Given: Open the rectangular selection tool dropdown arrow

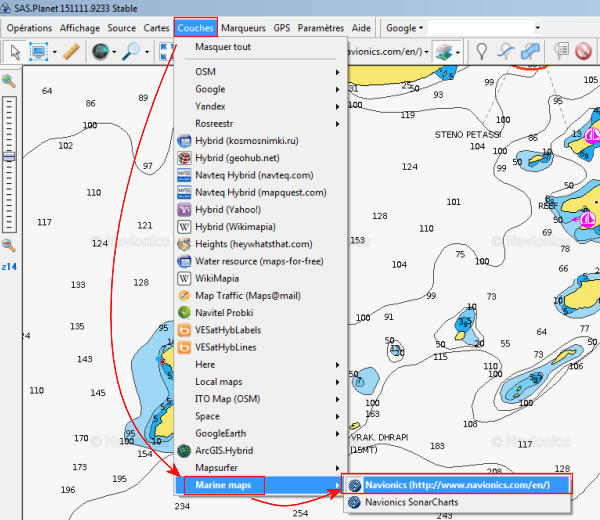Looking at the screenshot, I should coord(54,52).
